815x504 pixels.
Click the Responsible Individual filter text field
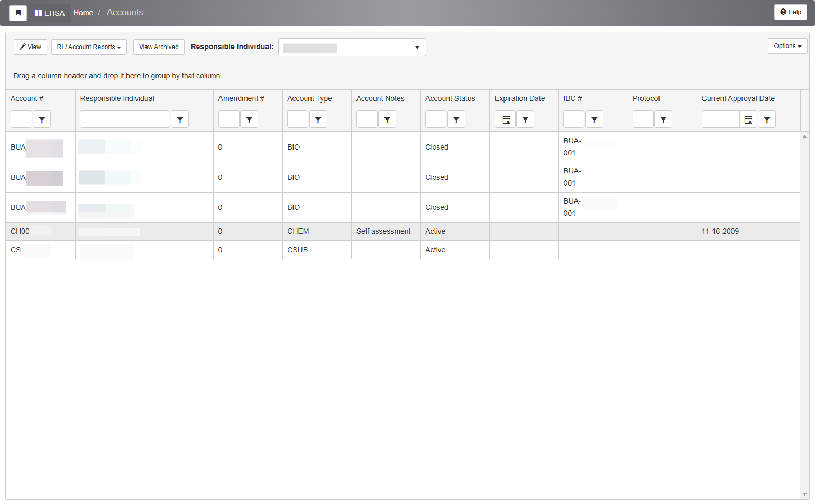[125, 120]
